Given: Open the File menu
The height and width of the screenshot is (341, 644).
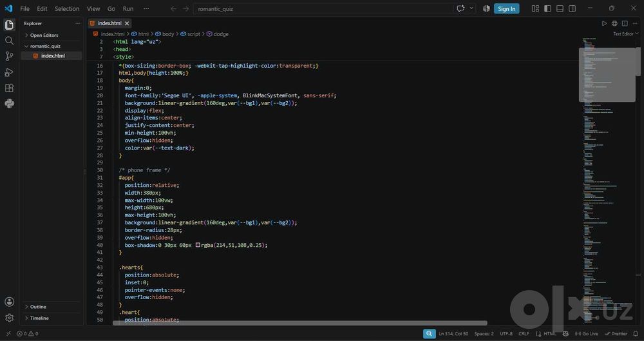Looking at the screenshot, I should [24, 8].
